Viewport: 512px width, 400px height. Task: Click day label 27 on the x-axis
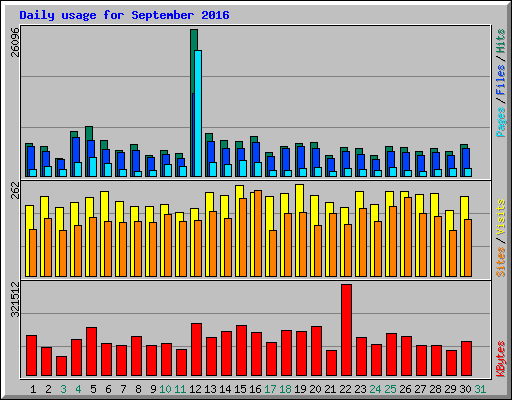pos(420,389)
